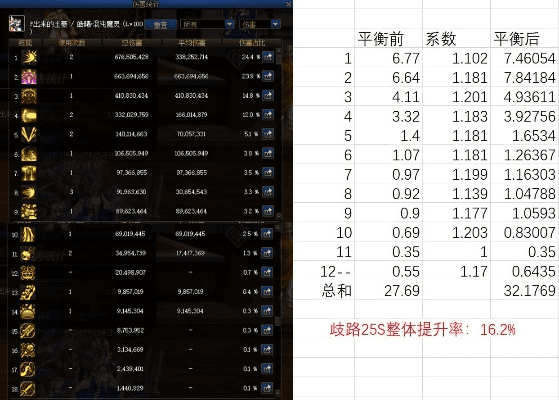Screen dimensions: 559x400
Task: Click skill icon in damage row 8
Action: tap(29, 193)
